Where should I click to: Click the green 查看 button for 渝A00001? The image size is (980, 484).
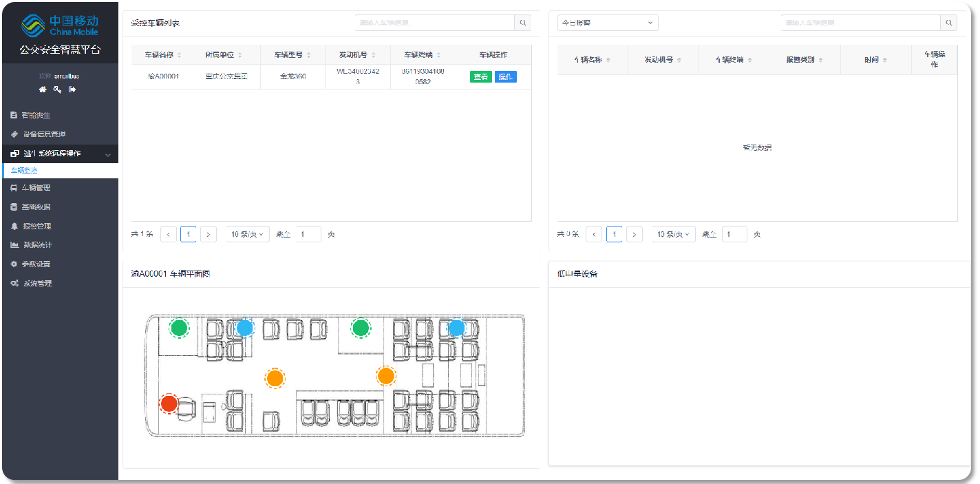click(x=481, y=76)
